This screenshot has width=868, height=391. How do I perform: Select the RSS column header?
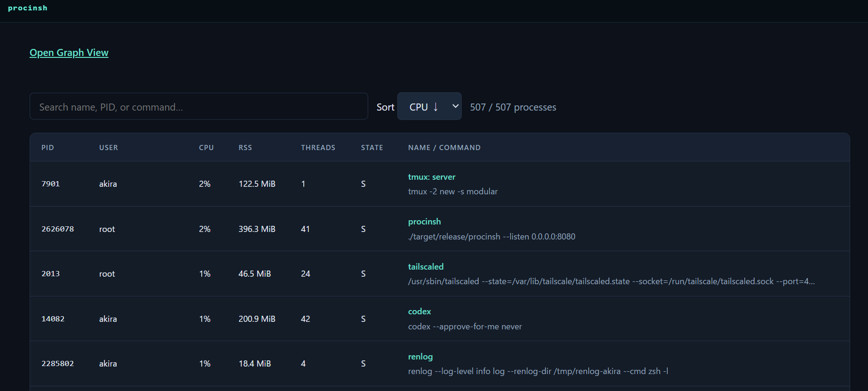(x=245, y=148)
